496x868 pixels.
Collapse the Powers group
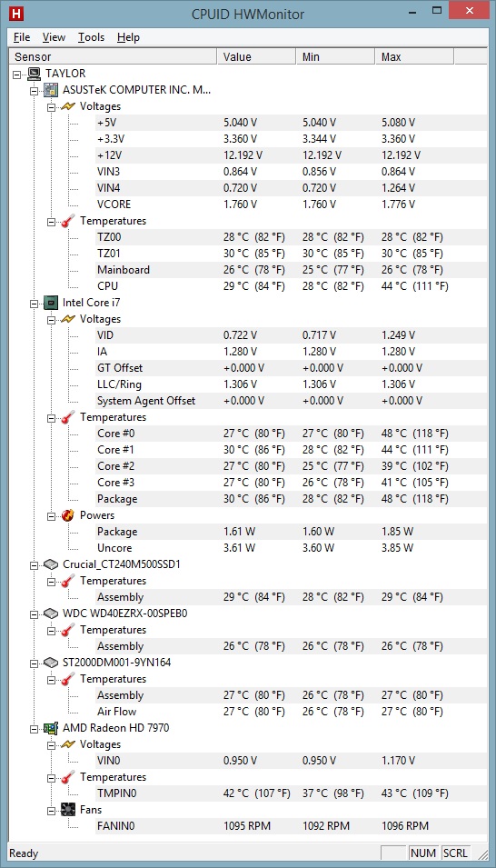coord(52,515)
